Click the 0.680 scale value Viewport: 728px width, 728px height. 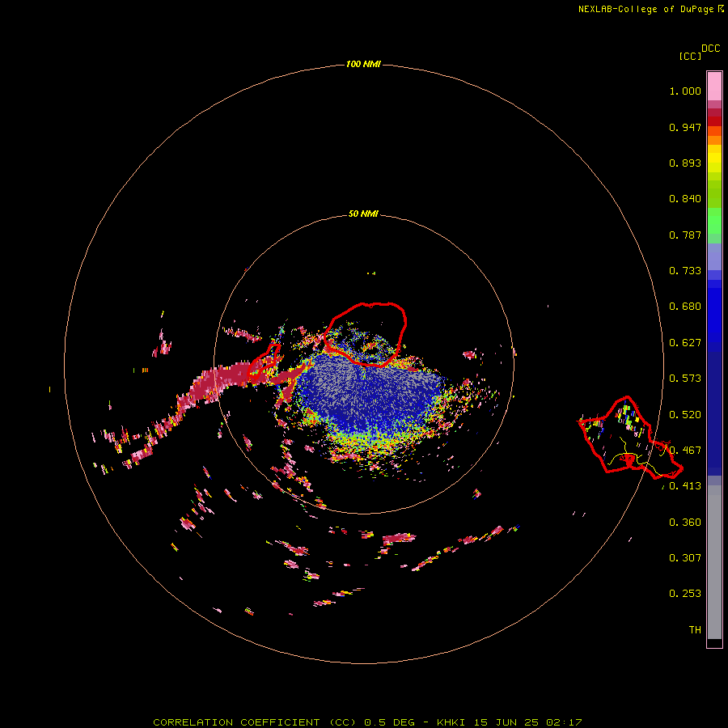coord(685,307)
